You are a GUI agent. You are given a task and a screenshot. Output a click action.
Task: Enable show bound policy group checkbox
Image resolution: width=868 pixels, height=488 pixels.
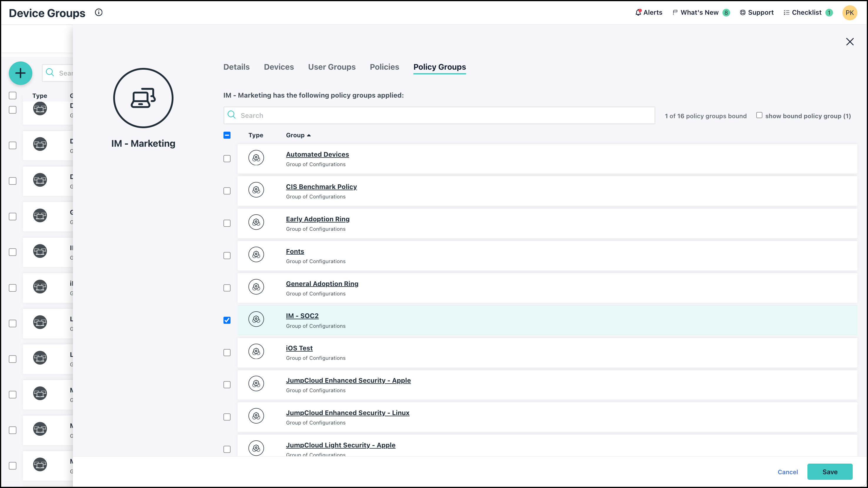[x=759, y=115]
